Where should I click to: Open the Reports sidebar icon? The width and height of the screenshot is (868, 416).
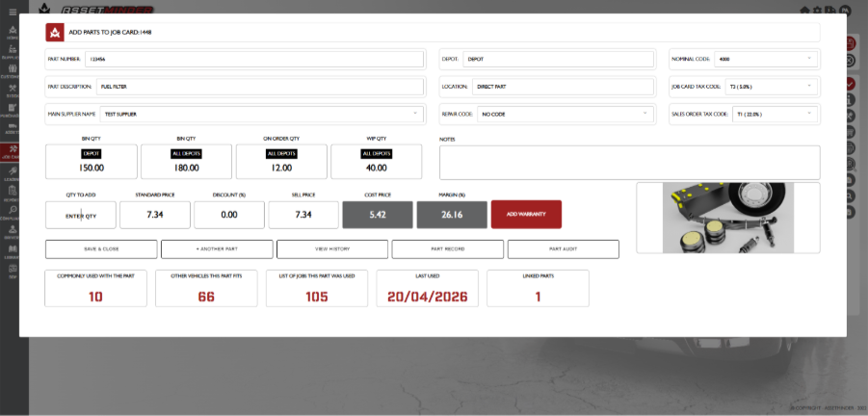[x=13, y=194]
